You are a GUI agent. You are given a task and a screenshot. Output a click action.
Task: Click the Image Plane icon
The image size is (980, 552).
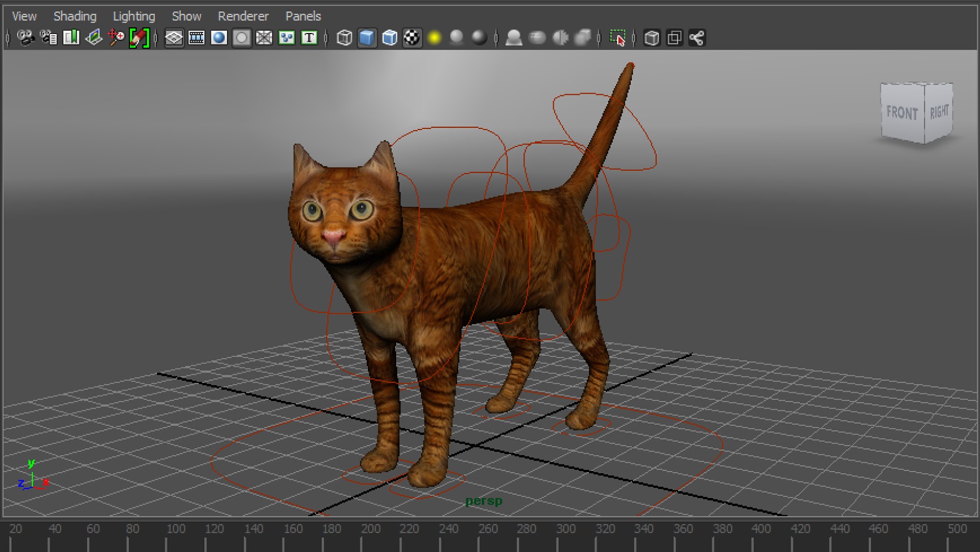pyautogui.click(x=93, y=38)
